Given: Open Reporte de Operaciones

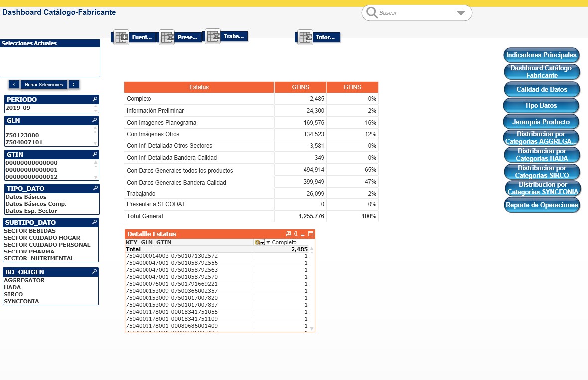Looking at the screenshot, I should [542, 205].
